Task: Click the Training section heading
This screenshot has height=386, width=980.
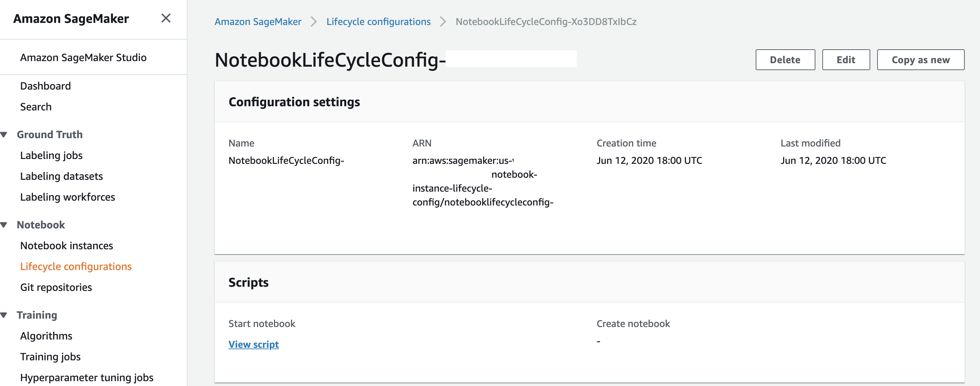Action: click(37, 315)
